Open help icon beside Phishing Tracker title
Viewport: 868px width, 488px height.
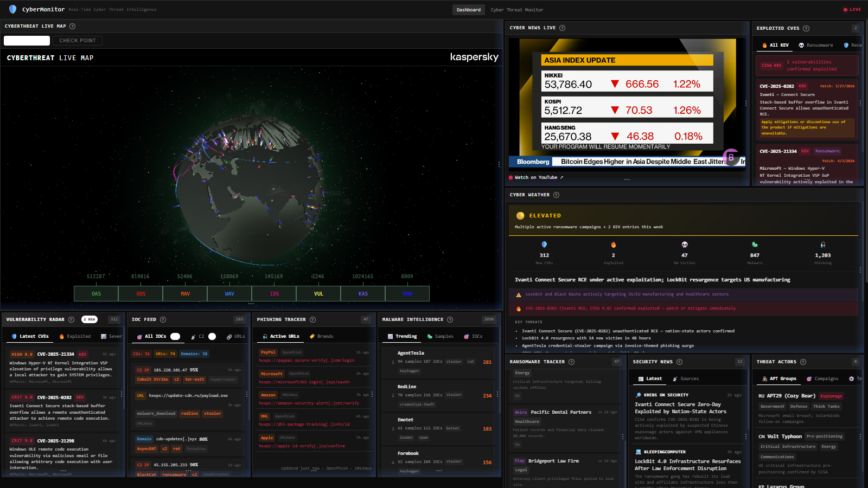pos(312,319)
